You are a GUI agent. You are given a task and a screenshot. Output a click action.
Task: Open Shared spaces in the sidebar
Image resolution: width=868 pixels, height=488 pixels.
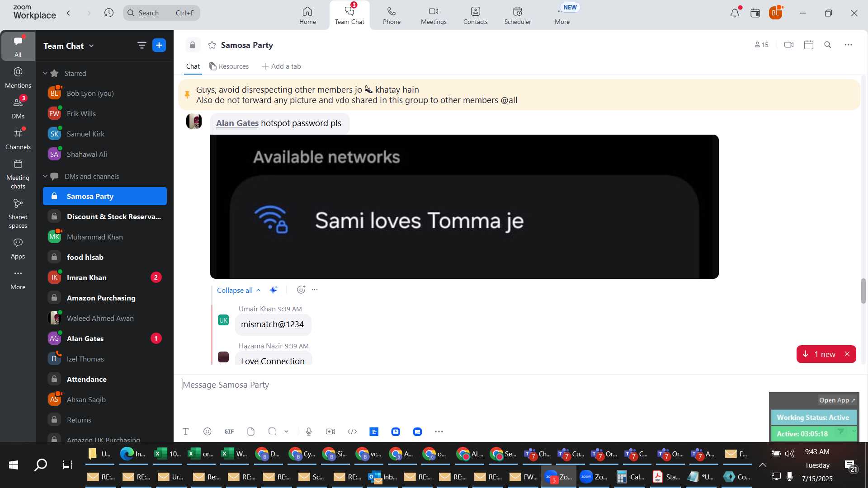click(18, 214)
